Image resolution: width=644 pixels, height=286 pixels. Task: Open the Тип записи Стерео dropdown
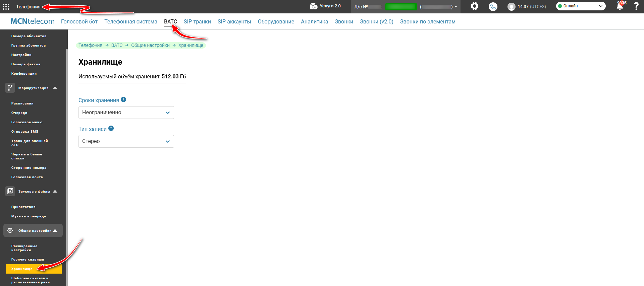pyautogui.click(x=126, y=141)
